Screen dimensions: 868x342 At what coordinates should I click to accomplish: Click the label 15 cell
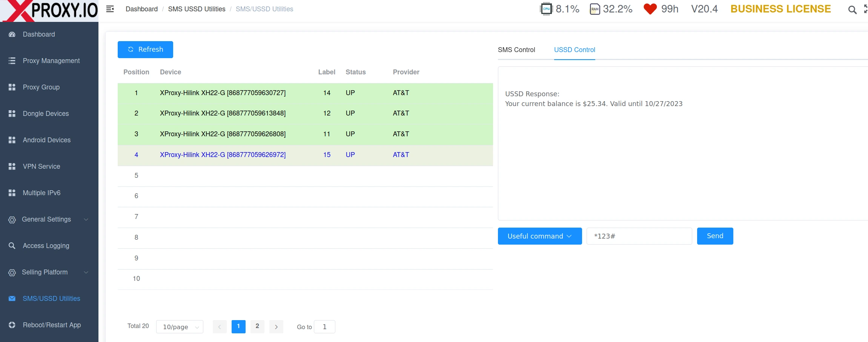327,155
